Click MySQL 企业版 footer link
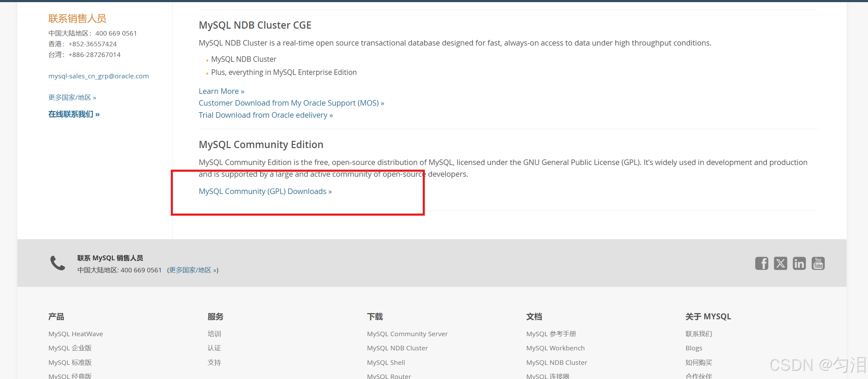Viewport: 868px width, 379px height. [x=70, y=348]
